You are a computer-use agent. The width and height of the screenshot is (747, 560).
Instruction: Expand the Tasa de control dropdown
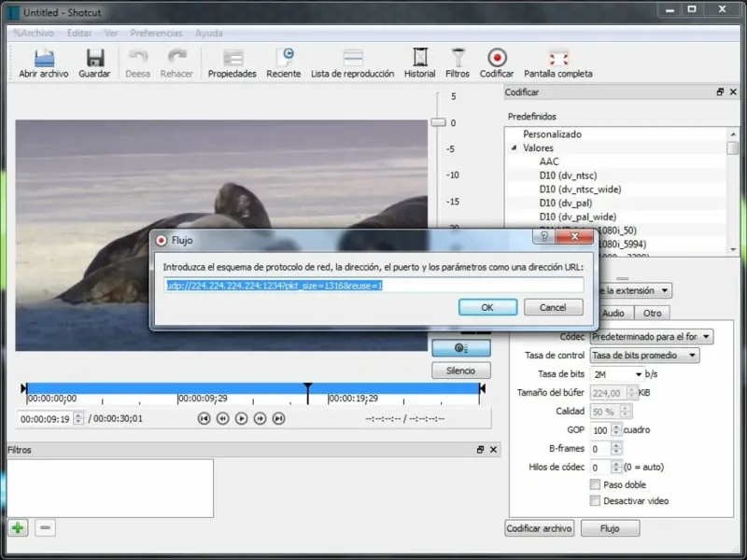tap(644, 356)
